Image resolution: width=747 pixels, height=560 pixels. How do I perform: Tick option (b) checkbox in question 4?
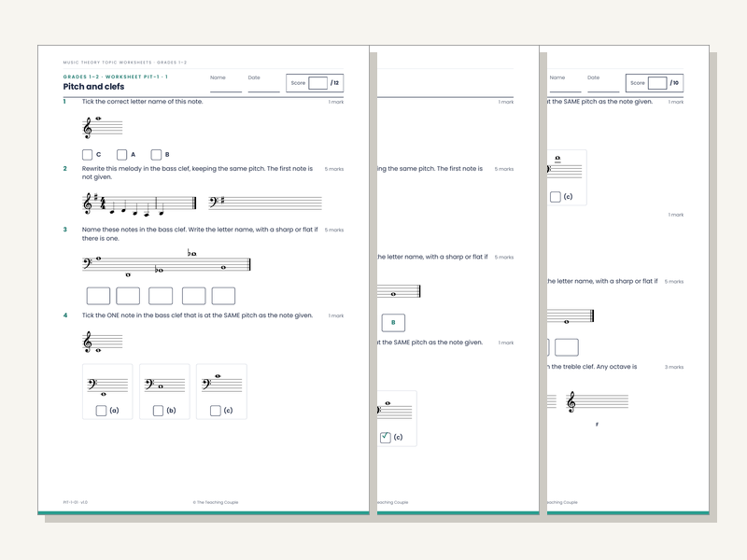(158, 411)
